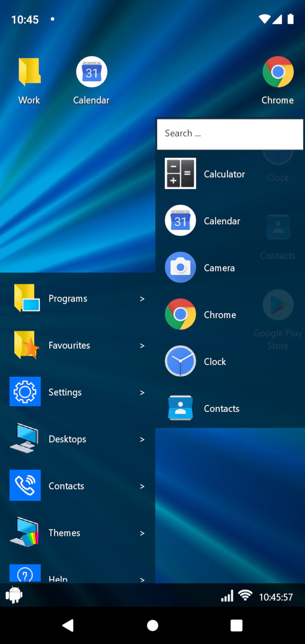Select Desktops menu entry label

(x=67, y=440)
